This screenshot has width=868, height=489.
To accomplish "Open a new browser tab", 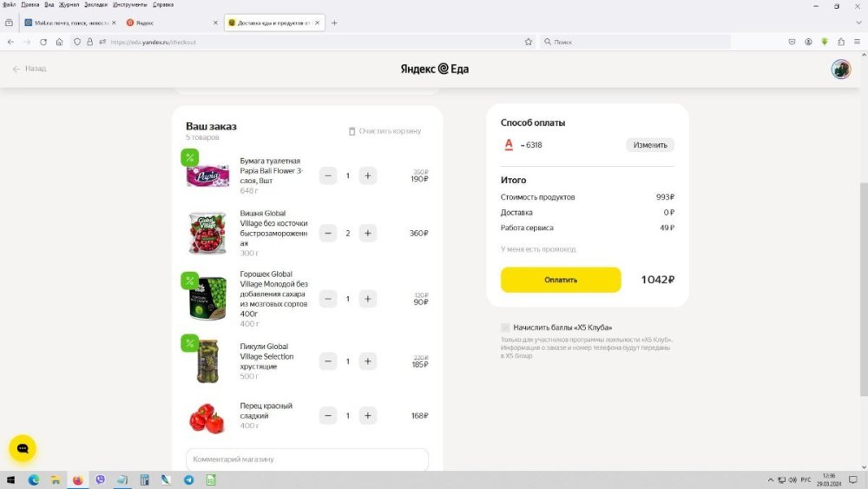I will (x=335, y=23).
